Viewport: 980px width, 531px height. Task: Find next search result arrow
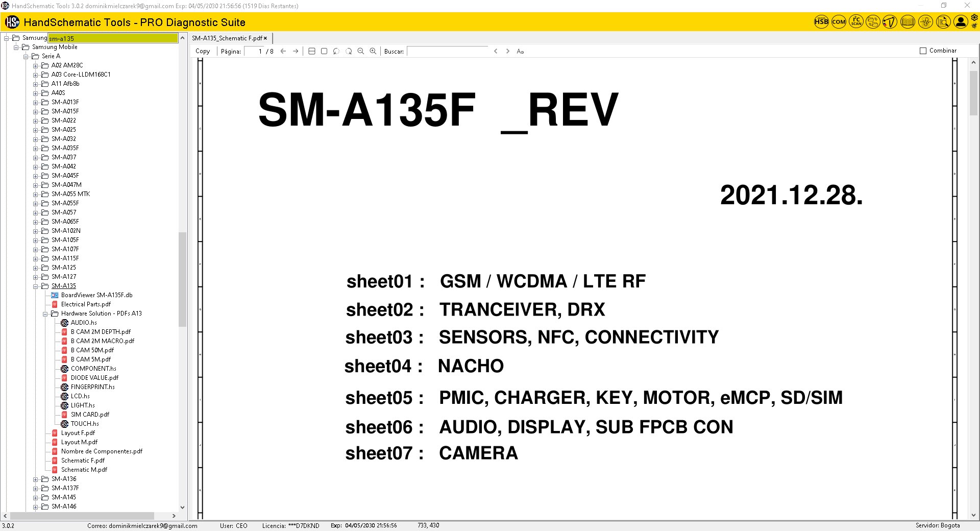point(508,51)
